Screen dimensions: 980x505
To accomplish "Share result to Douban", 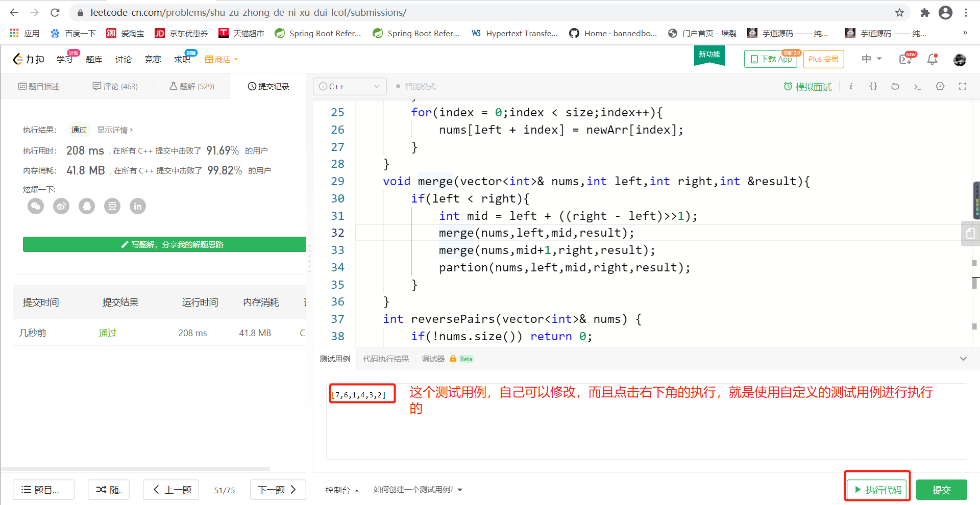I will [x=112, y=206].
